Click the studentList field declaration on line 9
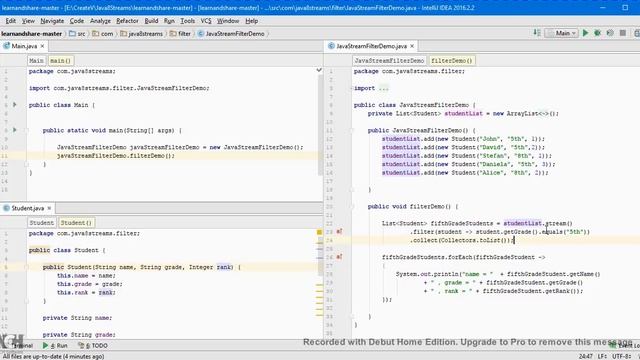The width and height of the screenshot is (640, 360). pos(463,113)
